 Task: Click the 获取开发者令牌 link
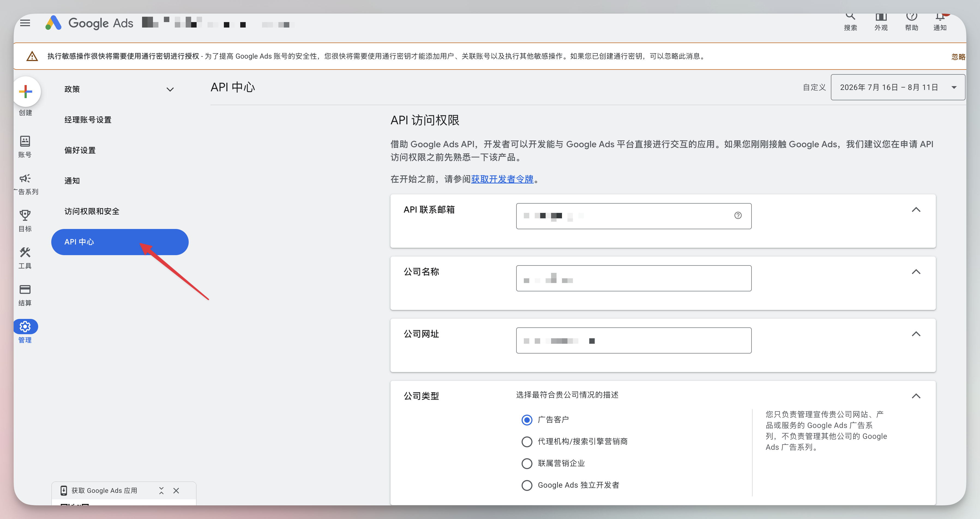pos(502,179)
